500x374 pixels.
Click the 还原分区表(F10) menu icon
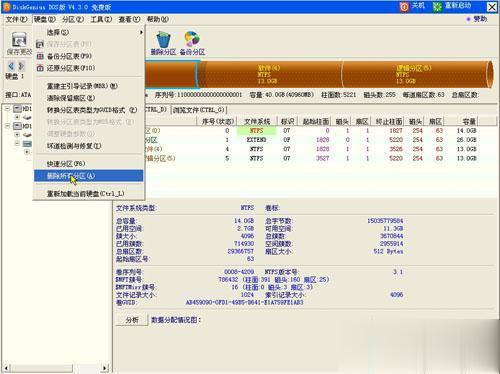tap(40, 68)
